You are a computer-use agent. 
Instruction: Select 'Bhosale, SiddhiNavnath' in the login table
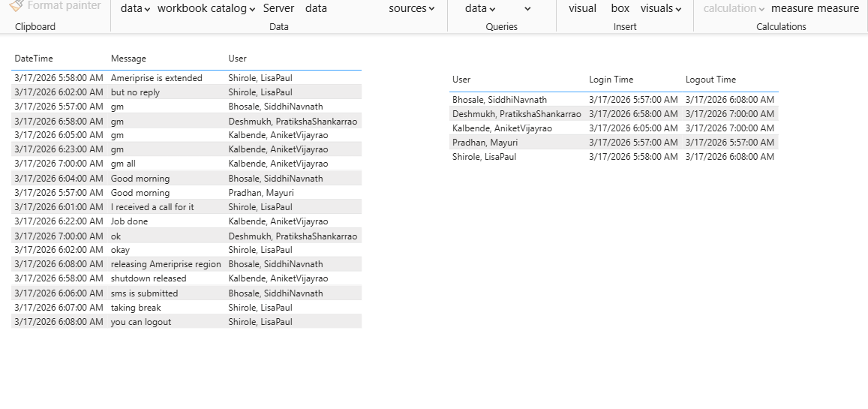coord(500,100)
